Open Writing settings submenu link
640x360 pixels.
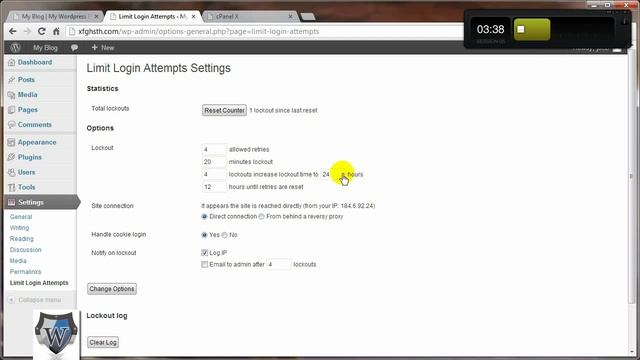[x=19, y=228]
